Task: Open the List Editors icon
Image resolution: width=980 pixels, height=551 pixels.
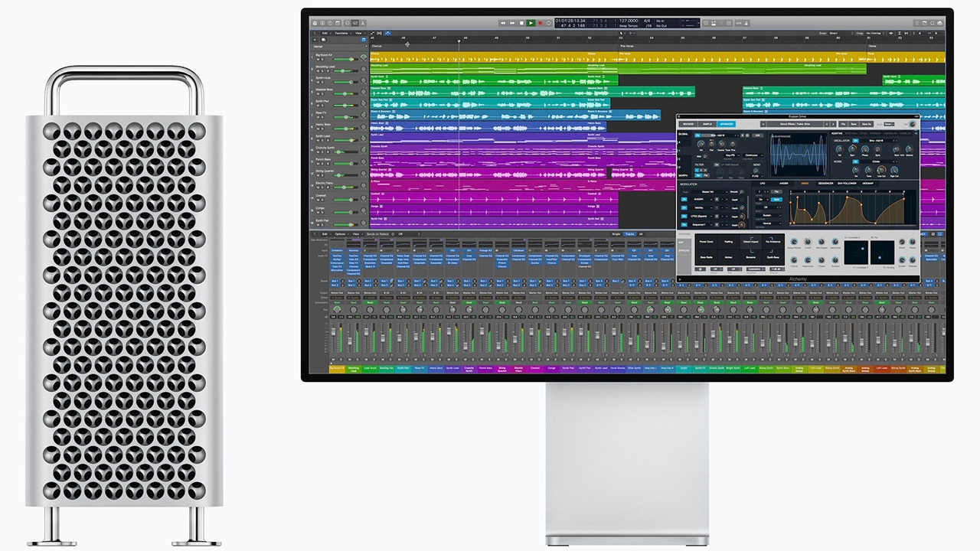Action: pyautogui.click(x=916, y=23)
